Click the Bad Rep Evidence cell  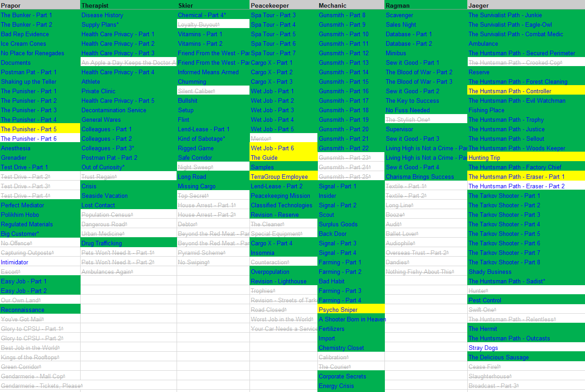[40, 34]
